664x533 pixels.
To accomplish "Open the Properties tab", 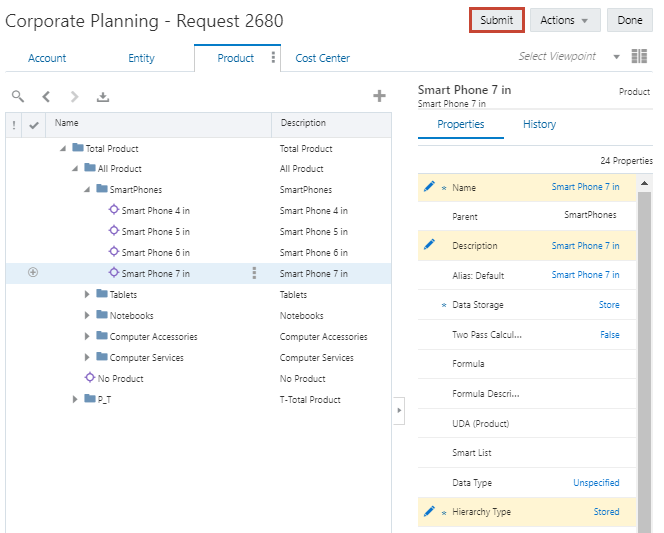I will 461,124.
